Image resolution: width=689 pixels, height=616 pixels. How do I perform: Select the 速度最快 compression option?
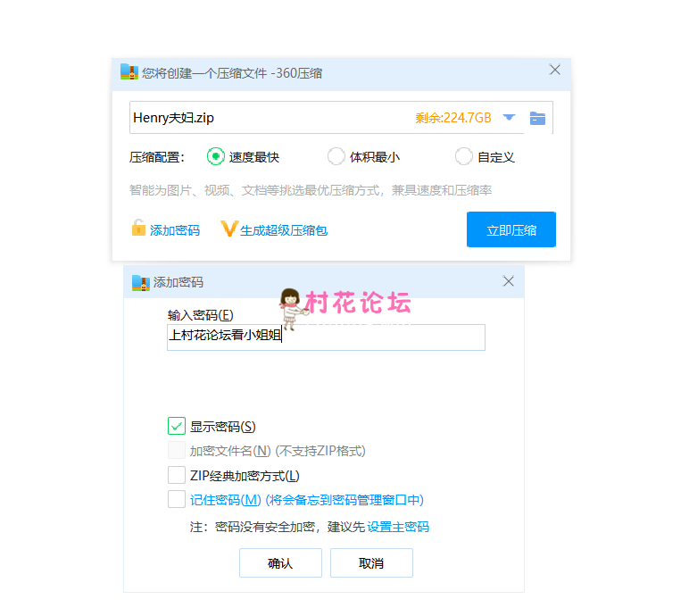click(215, 157)
